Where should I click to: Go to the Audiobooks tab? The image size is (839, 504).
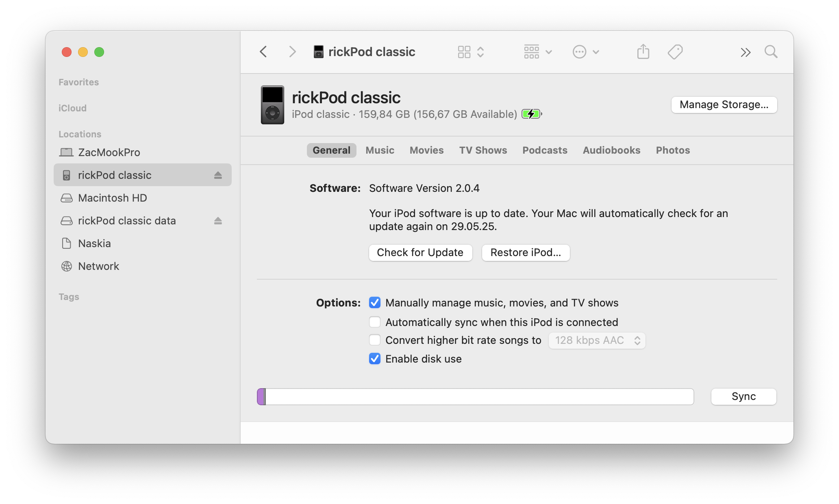611,150
